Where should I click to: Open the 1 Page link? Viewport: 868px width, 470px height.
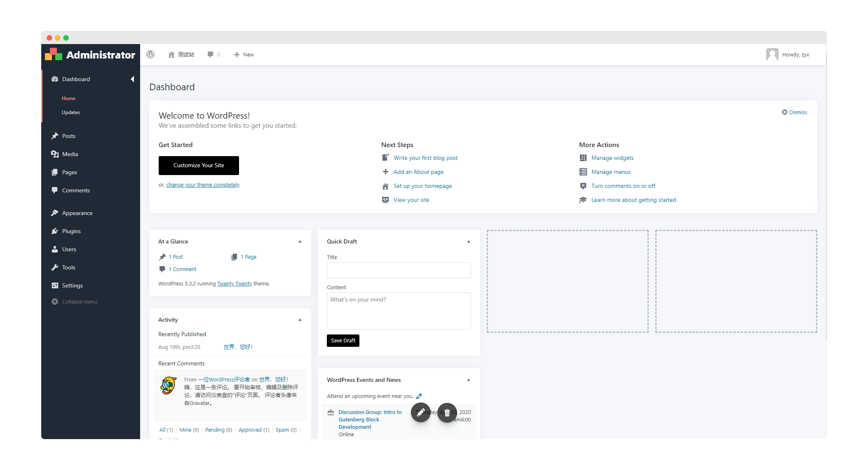click(249, 257)
